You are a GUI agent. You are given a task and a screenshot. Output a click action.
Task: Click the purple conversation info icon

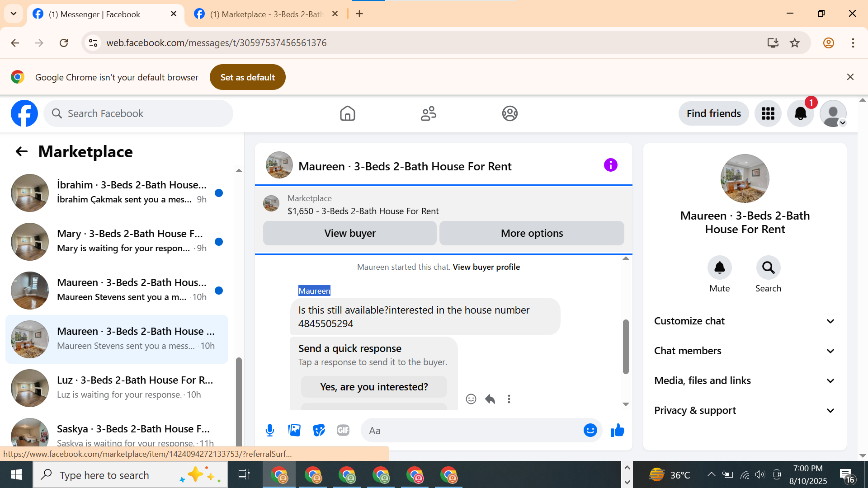point(610,165)
